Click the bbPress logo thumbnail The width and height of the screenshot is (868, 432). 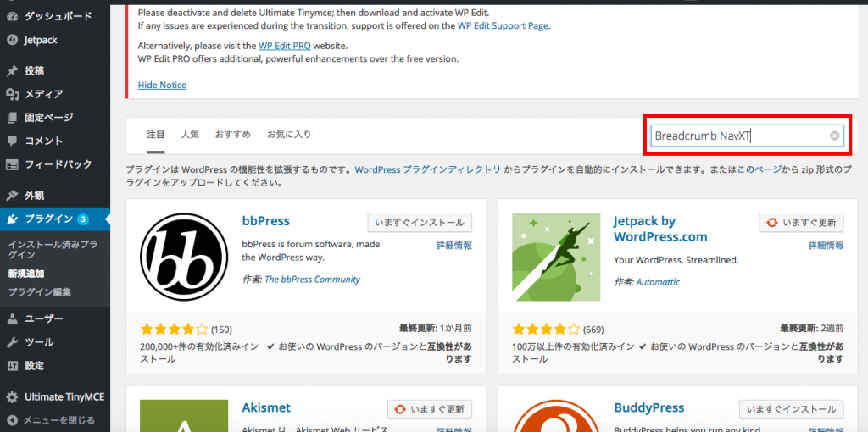[x=184, y=257]
